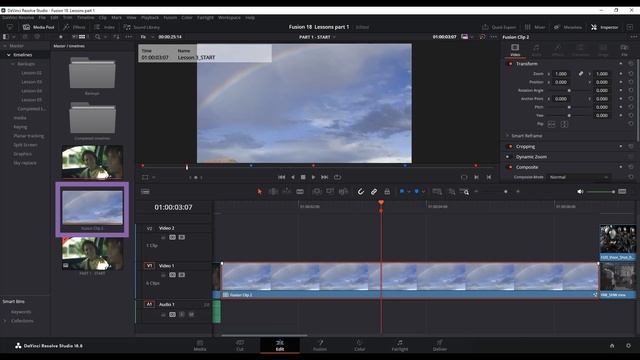Play the timeline forward

tap(313, 177)
